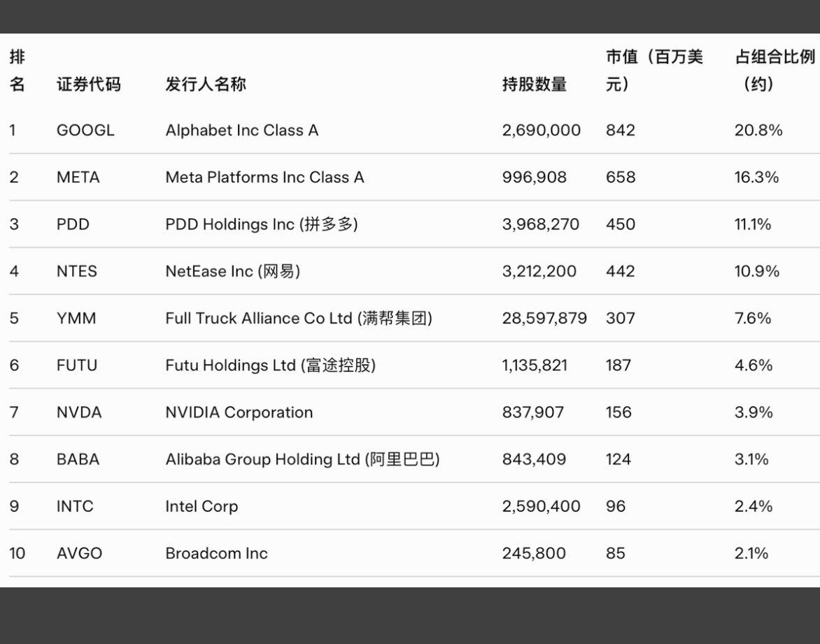Select the AVGO ticker in row ten
The width and height of the screenshot is (820, 644).
(79, 553)
